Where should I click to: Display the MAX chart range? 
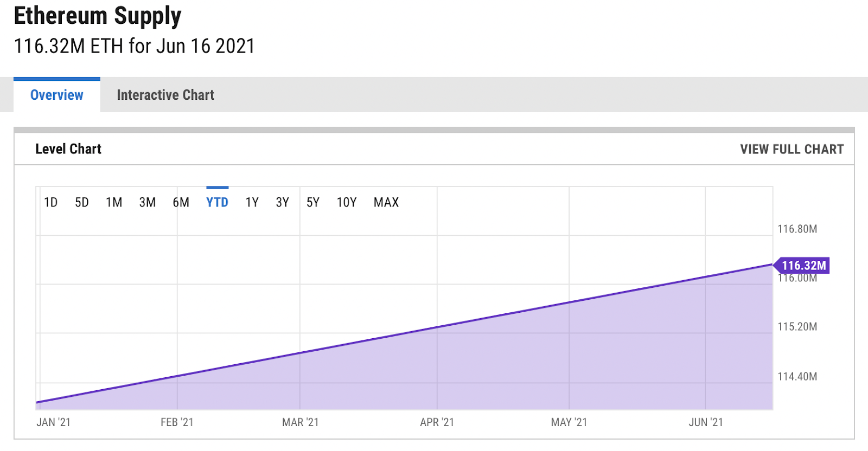tap(386, 202)
